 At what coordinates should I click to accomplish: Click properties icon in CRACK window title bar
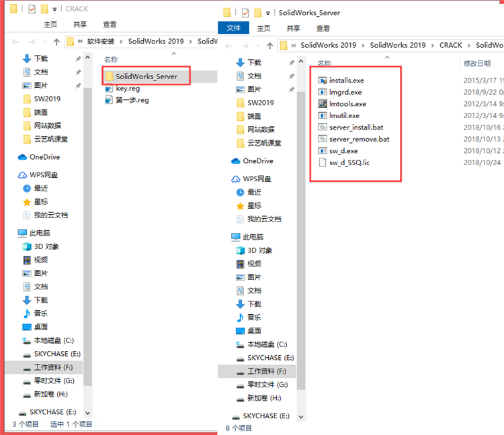pyautogui.click(x=32, y=9)
